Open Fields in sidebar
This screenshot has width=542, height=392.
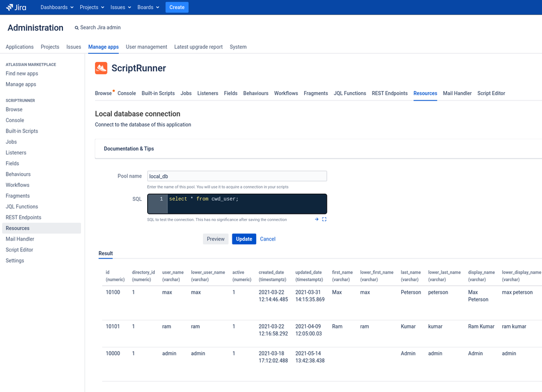12,163
